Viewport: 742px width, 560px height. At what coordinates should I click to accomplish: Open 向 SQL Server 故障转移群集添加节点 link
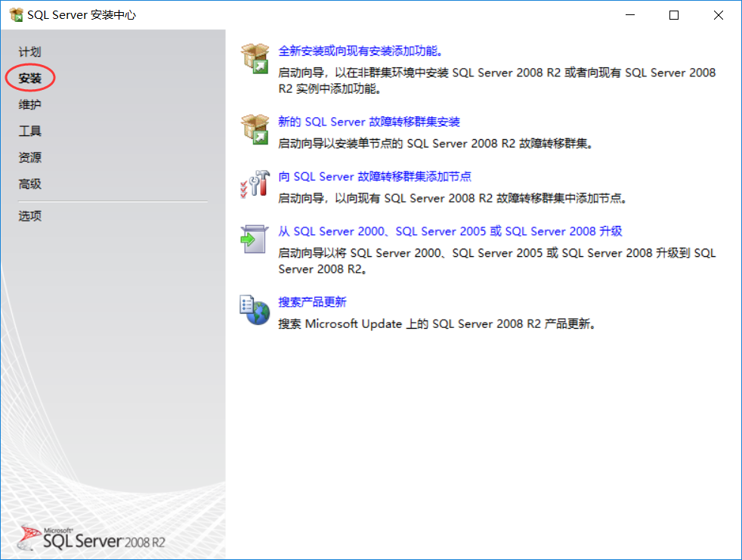(374, 176)
